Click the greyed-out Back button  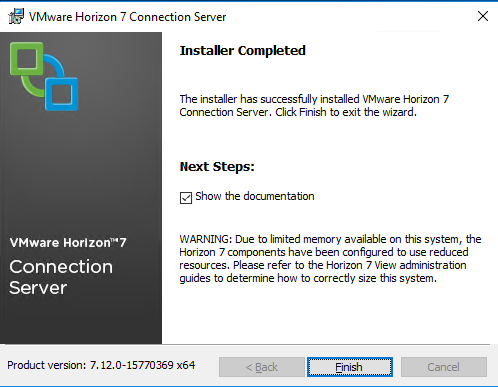coord(262,367)
